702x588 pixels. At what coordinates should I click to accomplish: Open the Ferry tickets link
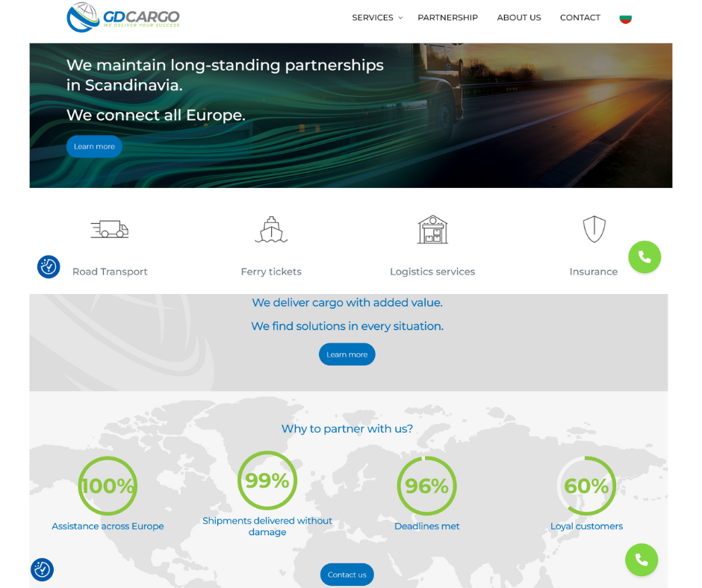click(x=271, y=272)
